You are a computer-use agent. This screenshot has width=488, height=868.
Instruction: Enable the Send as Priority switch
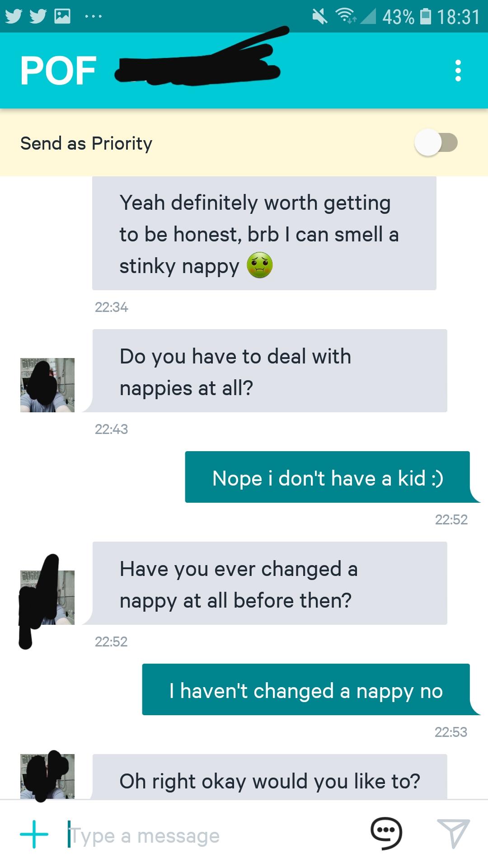point(436,143)
